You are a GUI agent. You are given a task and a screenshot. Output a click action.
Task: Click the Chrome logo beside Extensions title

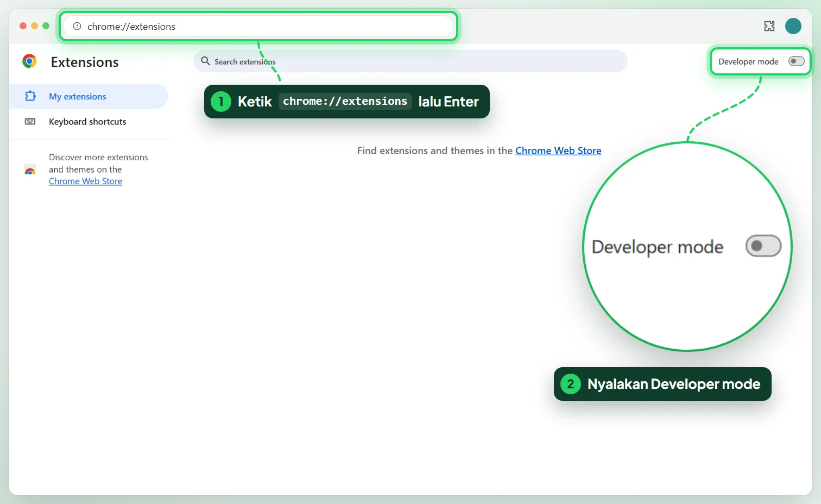(x=29, y=61)
